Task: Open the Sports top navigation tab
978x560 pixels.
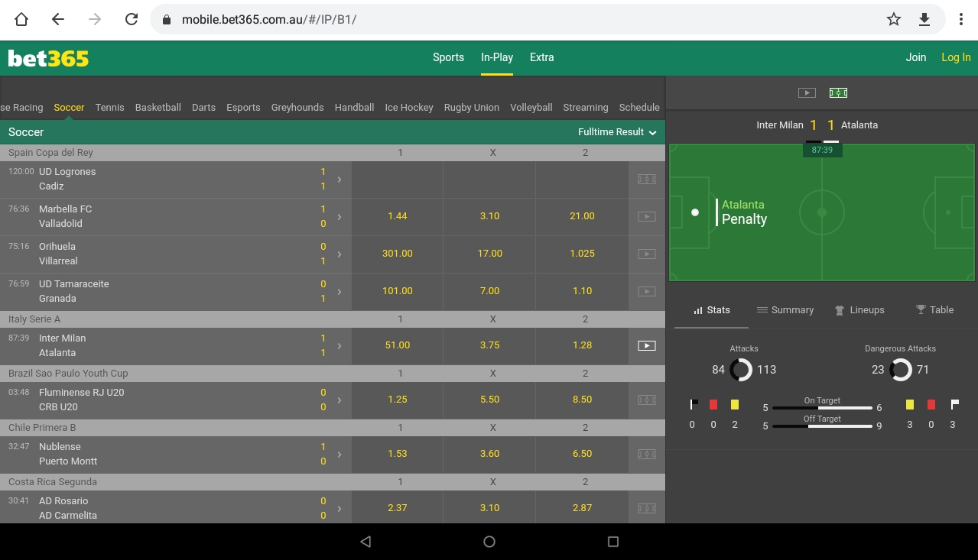Action: pyautogui.click(x=448, y=57)
